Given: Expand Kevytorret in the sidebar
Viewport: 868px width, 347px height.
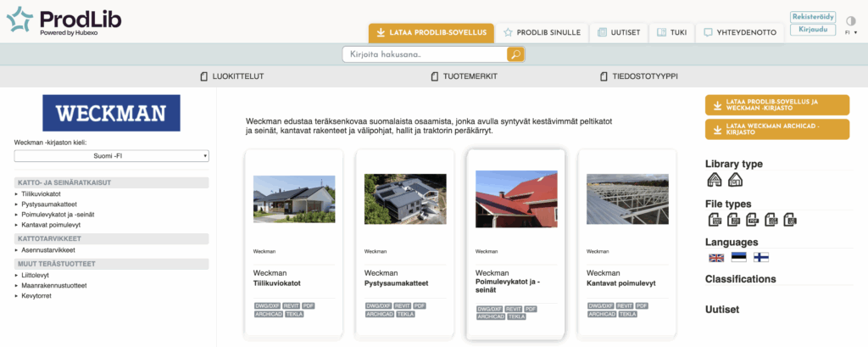Looking at the screenshot, I should (36, 296).
